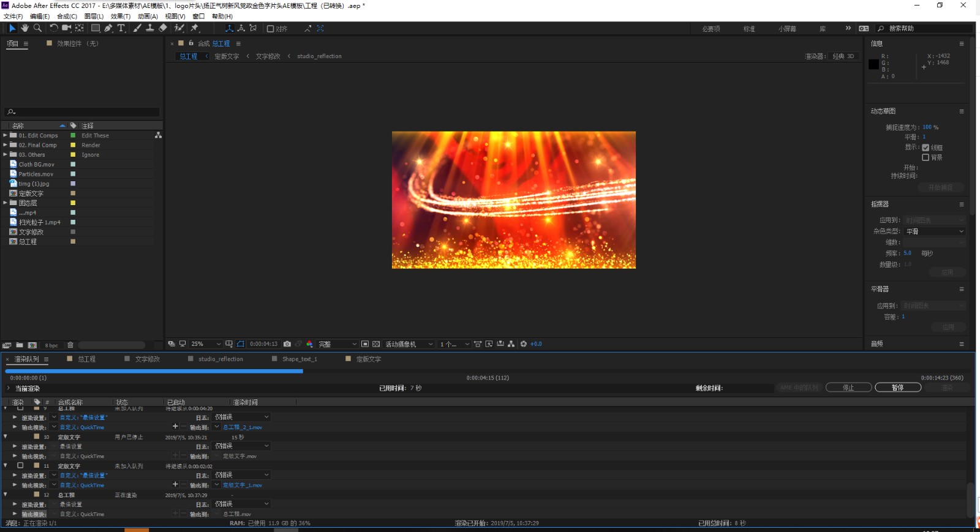Select the Zoom magnifier tool
This screenshot has width=980, height=532.
[x=37, y=28]
